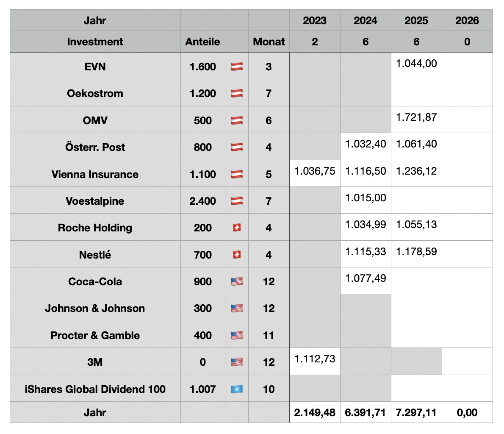Select the Vienna Insurance investment name cell
Viewport: 504px width, 434px height.
point(95,174)
